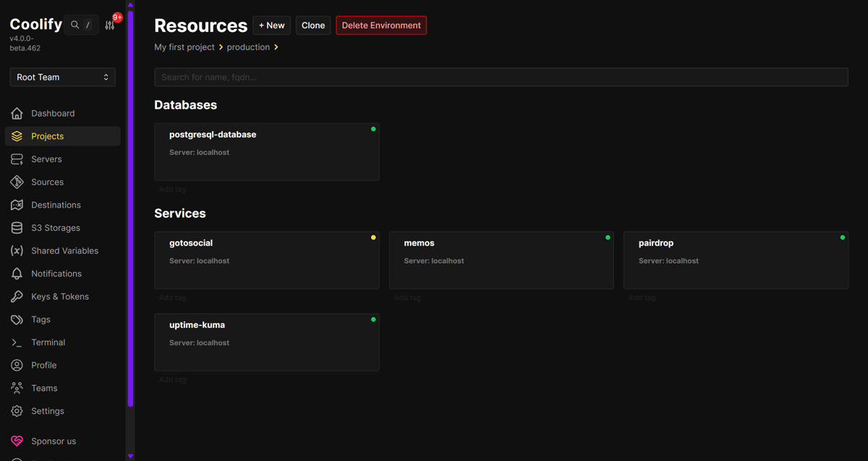Click the Sources git icon
868x461 pixels.
pyautogui.click(x=17, y=182)
